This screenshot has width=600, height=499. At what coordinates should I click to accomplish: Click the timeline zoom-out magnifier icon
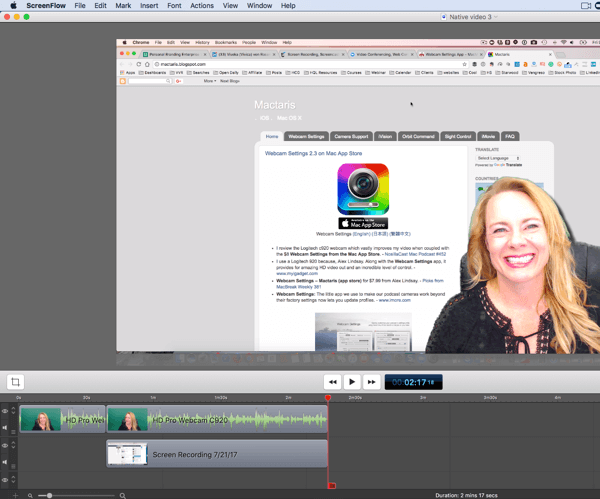[x=30, y=496]
